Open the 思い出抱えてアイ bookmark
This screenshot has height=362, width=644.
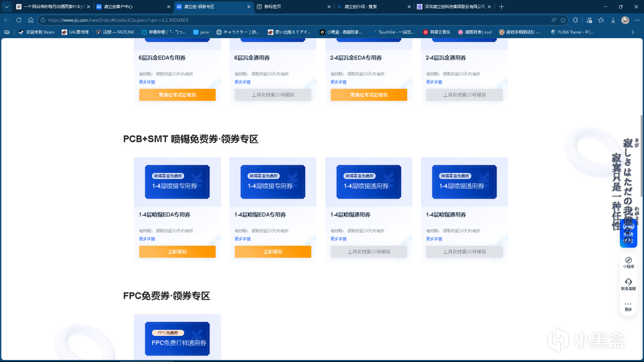(x=289, y=32)
